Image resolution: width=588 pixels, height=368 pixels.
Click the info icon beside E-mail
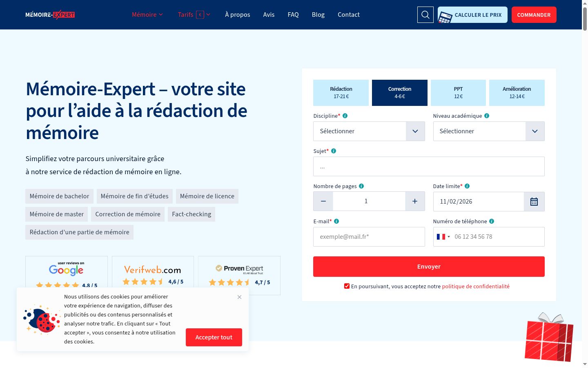click(x=336, y=221)
